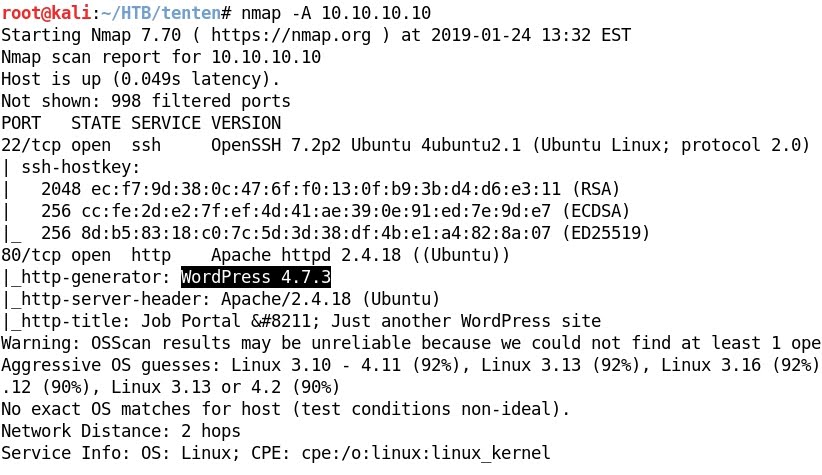Click the Not shown: 998 filtered ports line
Image resolution: width=822 pixels, height=475 pixels.
click(x=146, y=101)
